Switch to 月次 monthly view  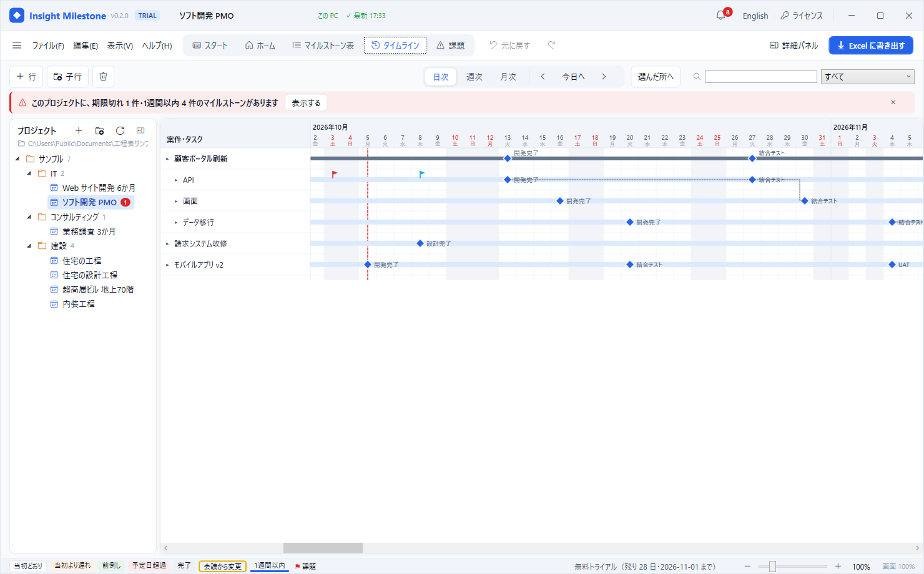508,77
